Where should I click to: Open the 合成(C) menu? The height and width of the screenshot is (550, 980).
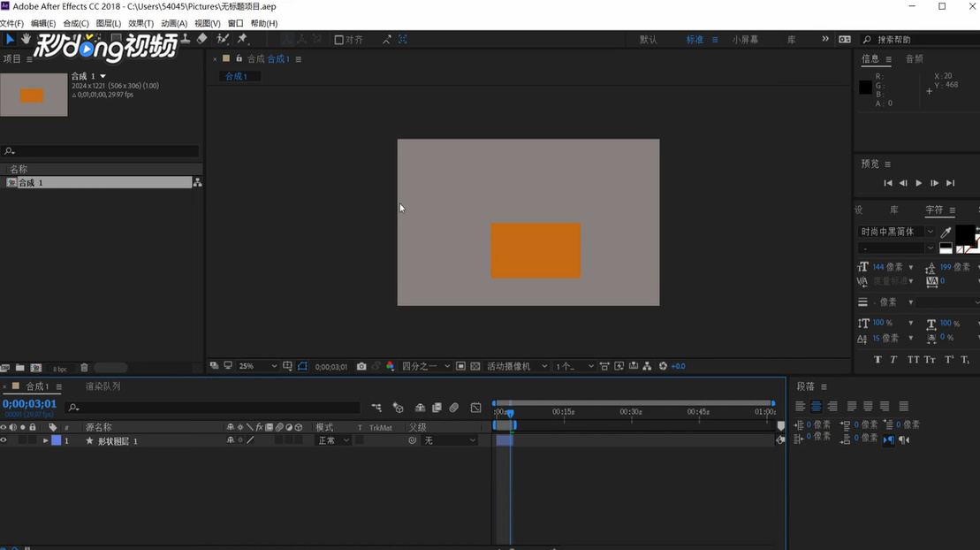pyautogui.click(x=76, y=23)
